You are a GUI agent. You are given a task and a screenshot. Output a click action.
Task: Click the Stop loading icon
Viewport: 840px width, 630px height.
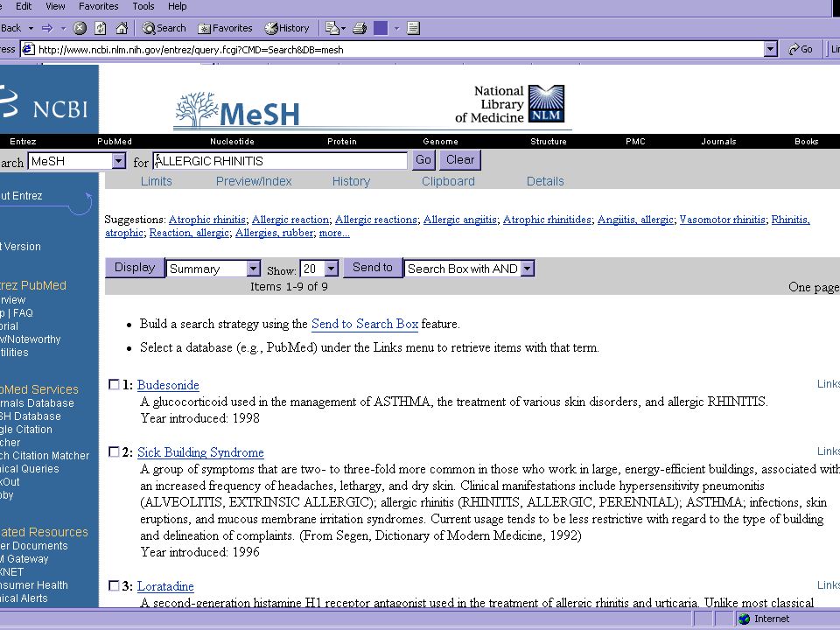pyautogui.click(x=80, y=28)
